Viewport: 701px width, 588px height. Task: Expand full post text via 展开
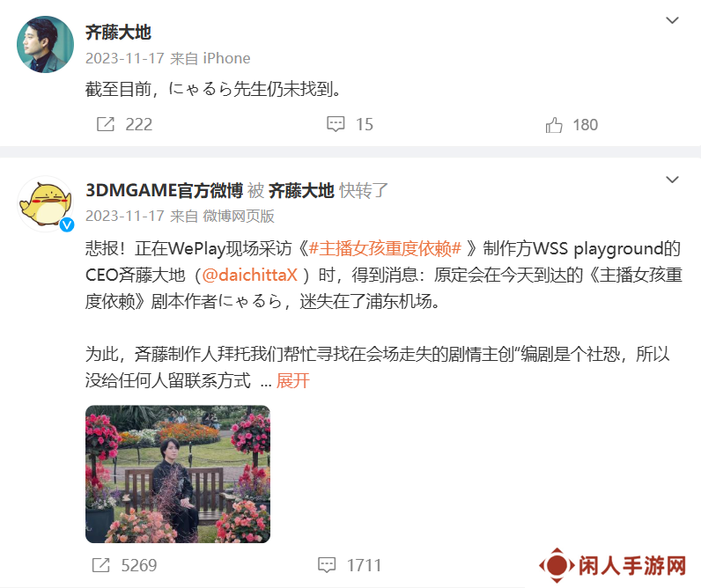click(292, 381)
